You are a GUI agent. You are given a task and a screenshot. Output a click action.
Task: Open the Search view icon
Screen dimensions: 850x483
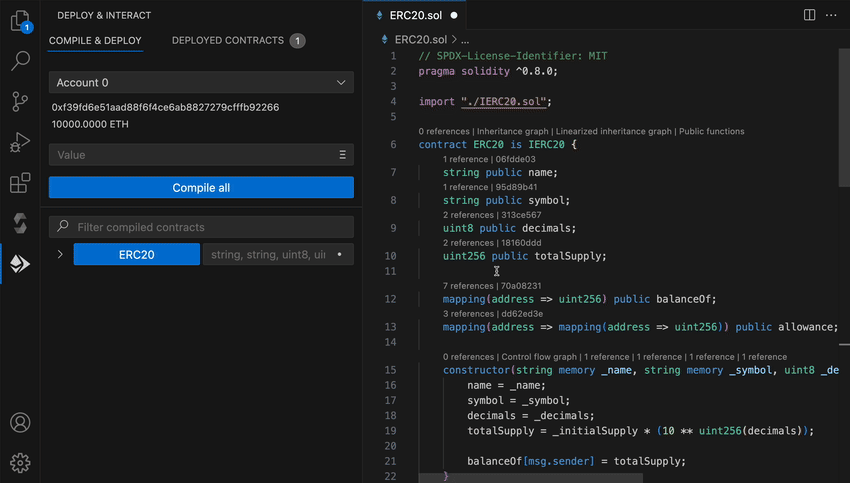[20, 61]
